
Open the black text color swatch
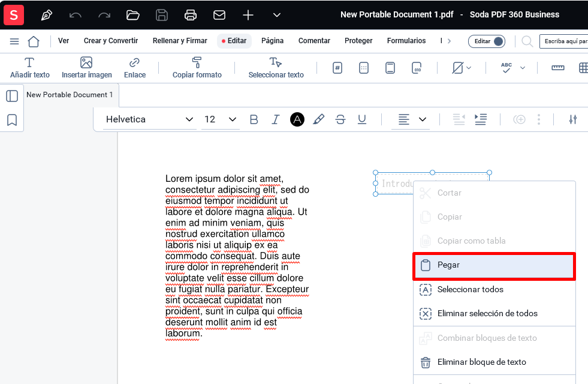pyautogui.click(x=297, y=119)
